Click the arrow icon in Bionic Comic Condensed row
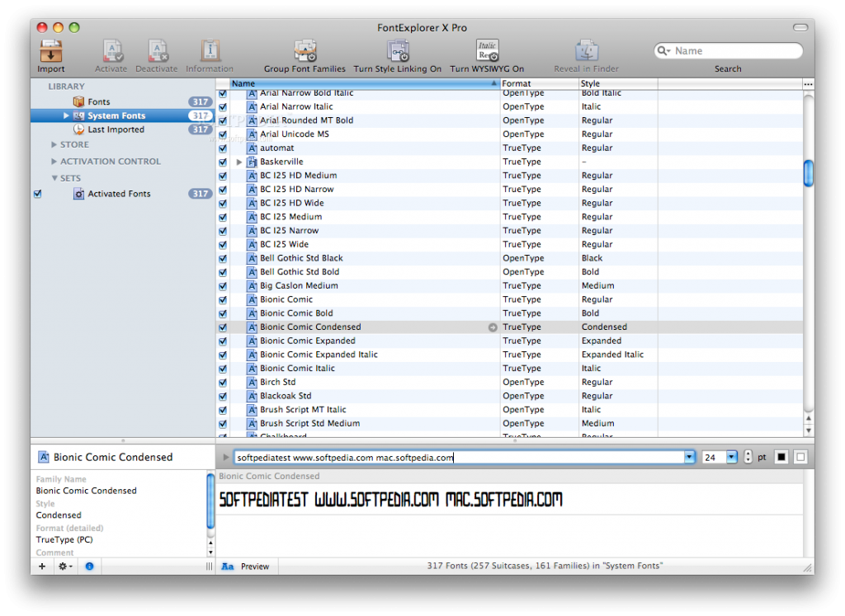This screenshot has height=616, width=845. click(493, 327)
